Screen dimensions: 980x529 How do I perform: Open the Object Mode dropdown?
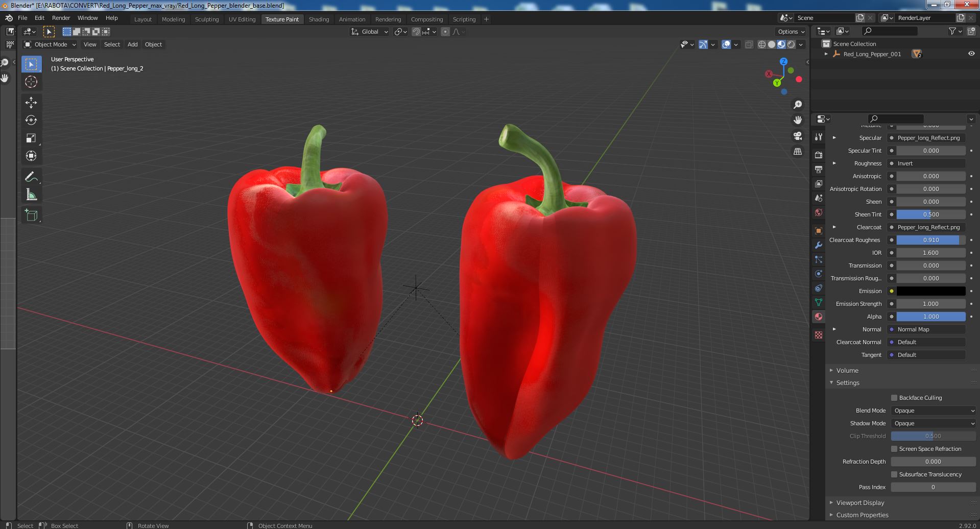pos(50,44)
